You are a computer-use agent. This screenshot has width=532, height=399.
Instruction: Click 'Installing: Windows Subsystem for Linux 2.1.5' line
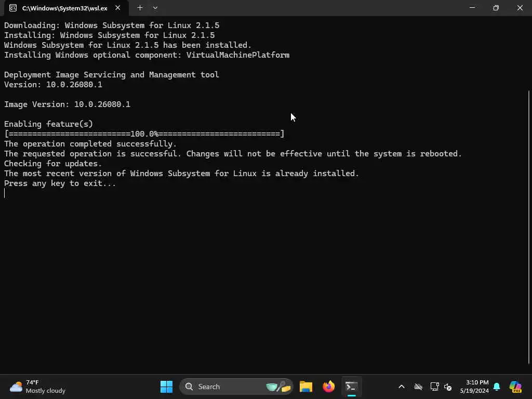(x=109, y=35)
